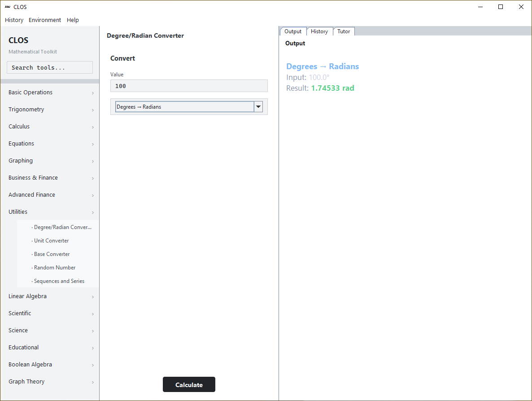532x401 pixels.
Task: Open Sequences and Series tool
Action: tap(58, 281)
